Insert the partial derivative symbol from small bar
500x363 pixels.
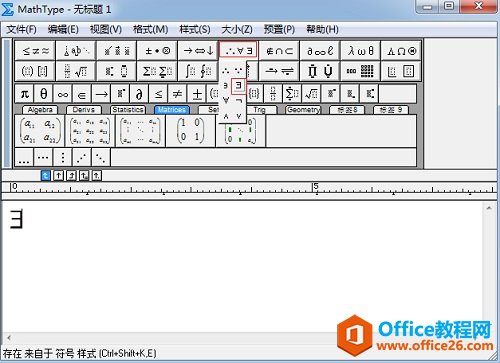click(x=139, y=94)
